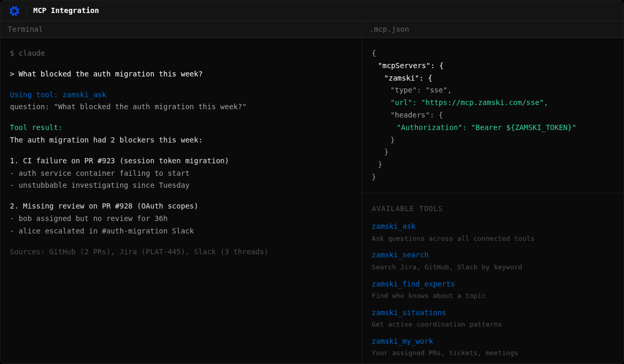Click 'auth service container failing to start'
This screenshot has width=624, height=364.
100,173
